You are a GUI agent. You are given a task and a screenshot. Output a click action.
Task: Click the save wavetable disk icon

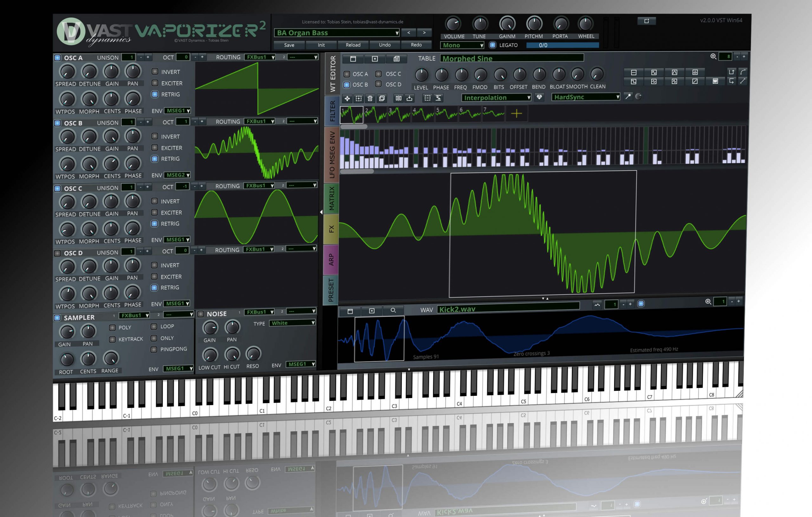(396, 59)
